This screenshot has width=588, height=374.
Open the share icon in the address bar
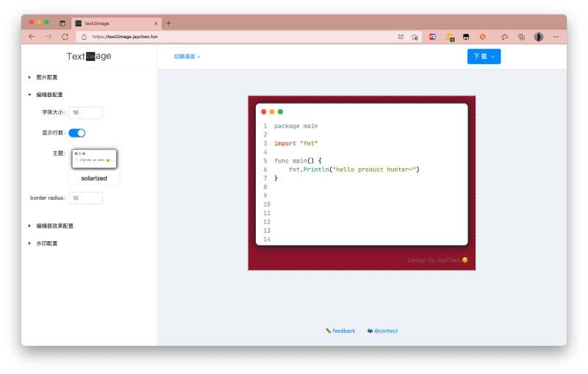tap(401, 37)
